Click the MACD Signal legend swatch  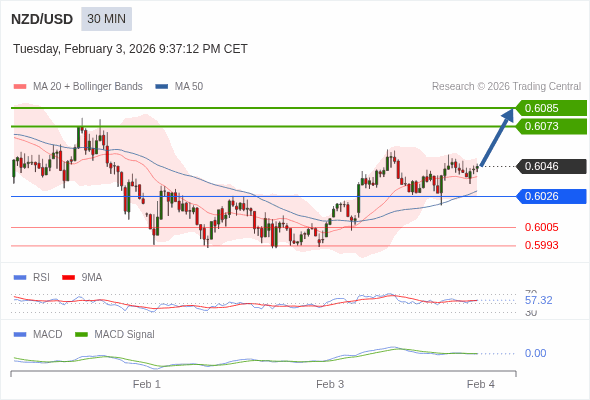(x=81, y=335)
